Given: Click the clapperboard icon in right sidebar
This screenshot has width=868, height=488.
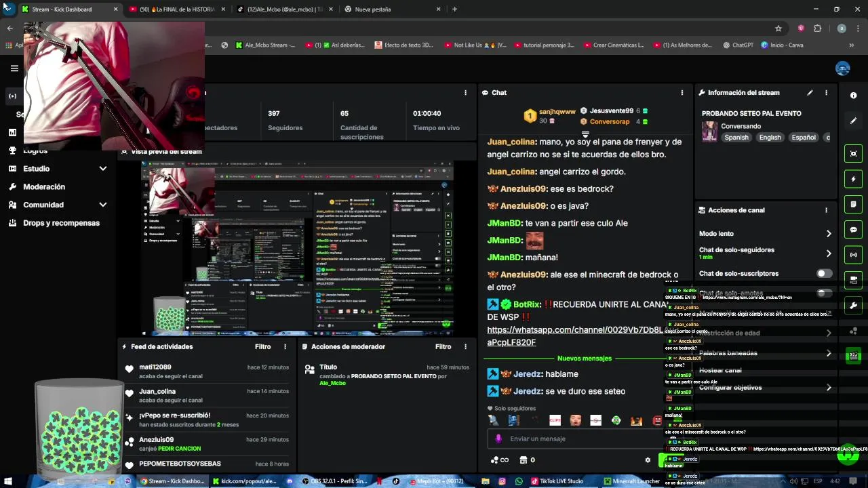Looking at the screenshot, I should (x=854, y=355).
